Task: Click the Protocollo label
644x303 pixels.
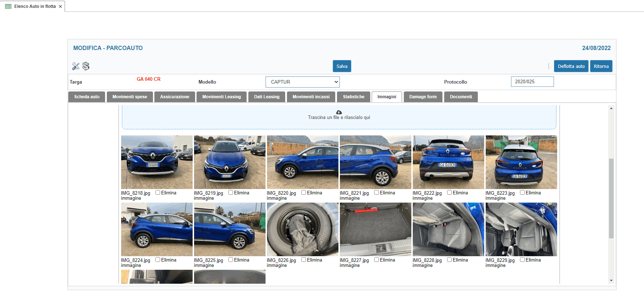Action: tap(455, 82)
